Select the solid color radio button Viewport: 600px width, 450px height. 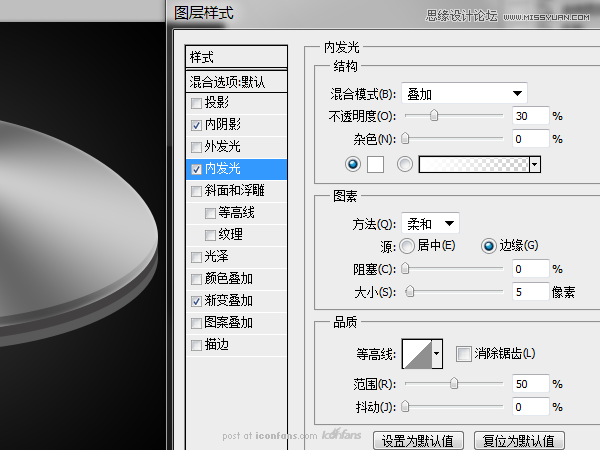coord(353,165)
